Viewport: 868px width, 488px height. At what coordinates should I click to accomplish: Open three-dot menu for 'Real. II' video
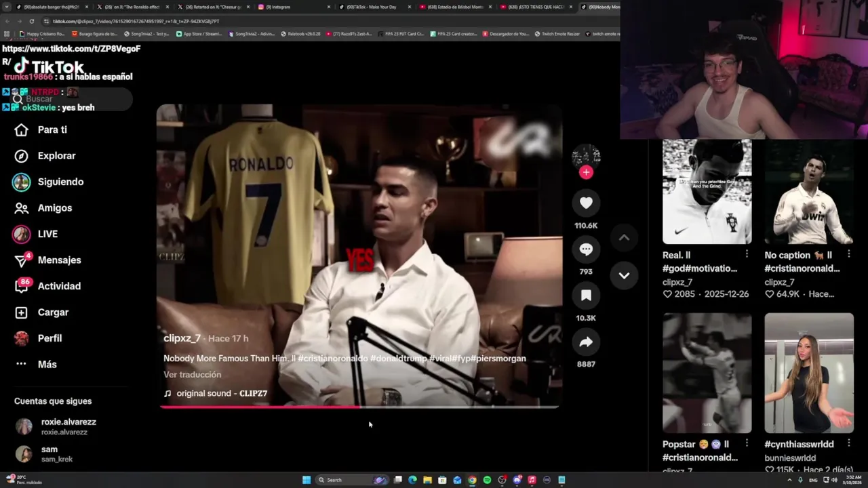pyautogui.click(x=747, y=254)
